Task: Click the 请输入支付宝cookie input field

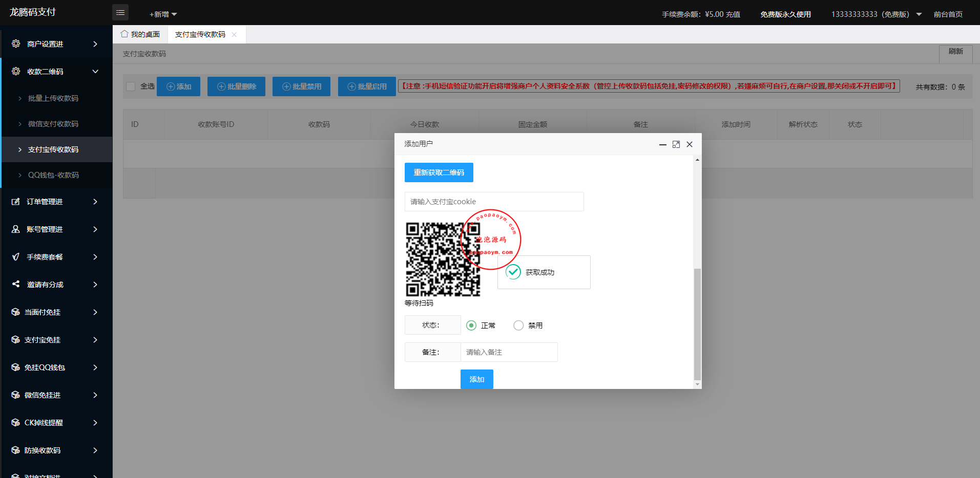Action: (494, 202)
